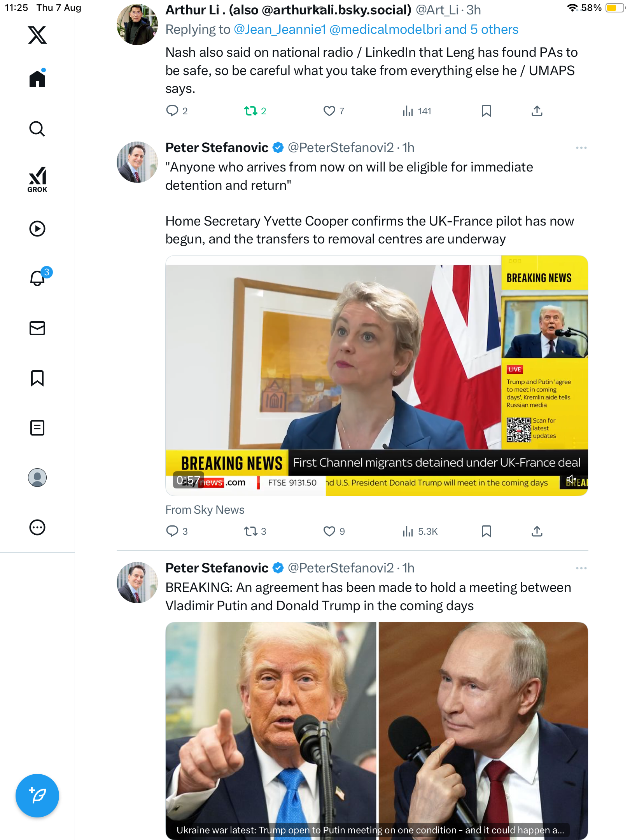630x840 pixels.
Task: Open direct messages envelope icon
Action: pos(37,328)
